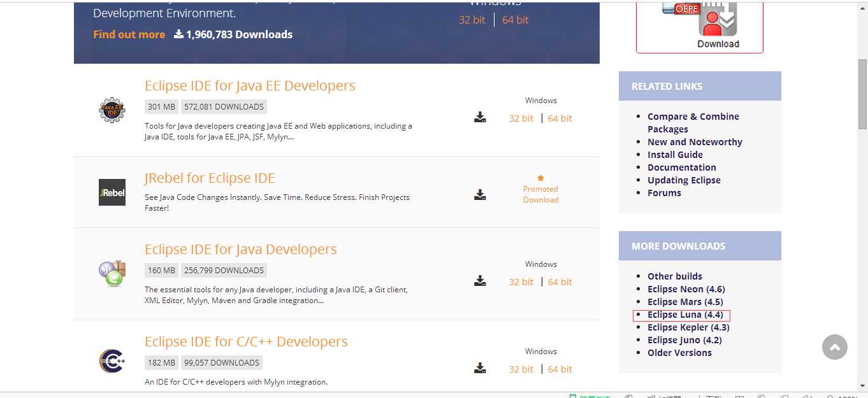The width and height of the screenshot is (868, 398).
Task: Click the 256,799 DOWNLOADS badge
Action: click(x=224, y=270)
